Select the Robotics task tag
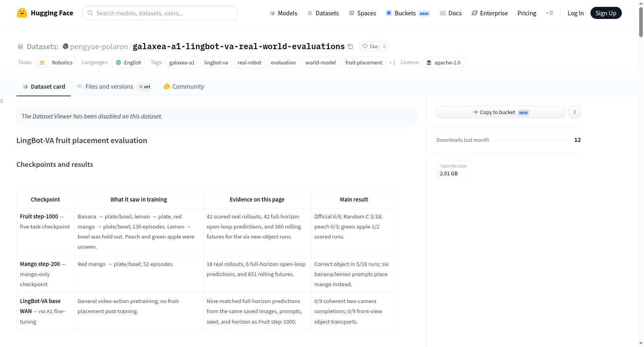 [x=56, y=62]
